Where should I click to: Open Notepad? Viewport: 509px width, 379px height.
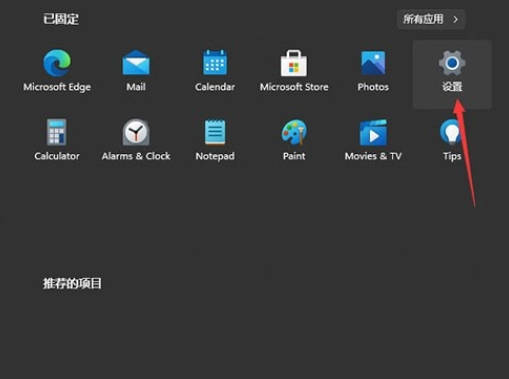coord(215,140)
